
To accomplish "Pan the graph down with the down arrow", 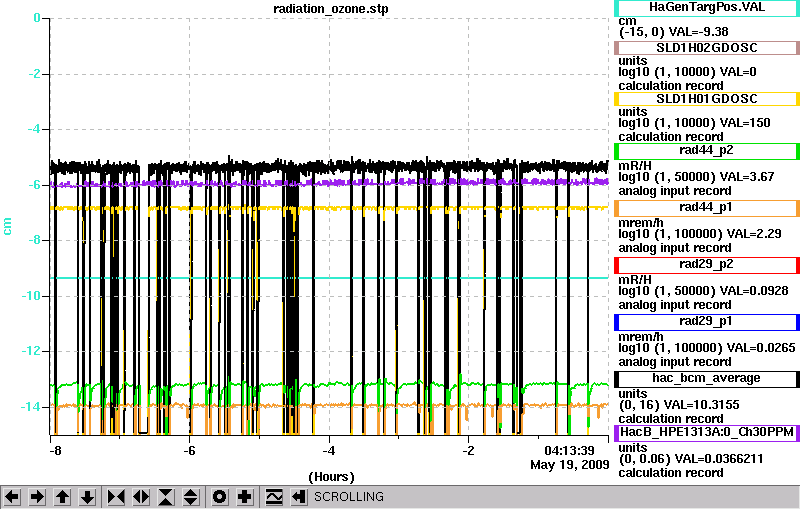I will (x=87, y=496).
